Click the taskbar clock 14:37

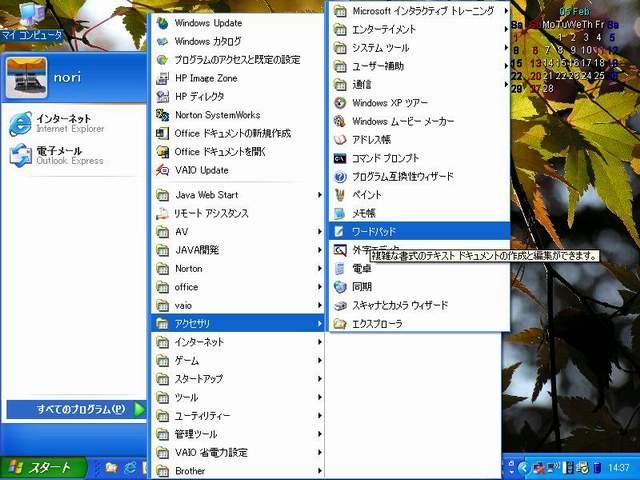click(619, 468)
